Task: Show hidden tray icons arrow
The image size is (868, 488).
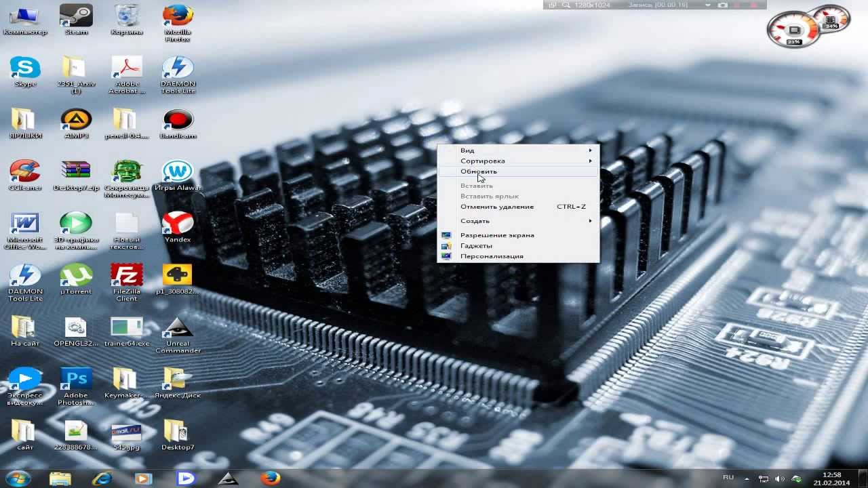Action: coord(747,479)
